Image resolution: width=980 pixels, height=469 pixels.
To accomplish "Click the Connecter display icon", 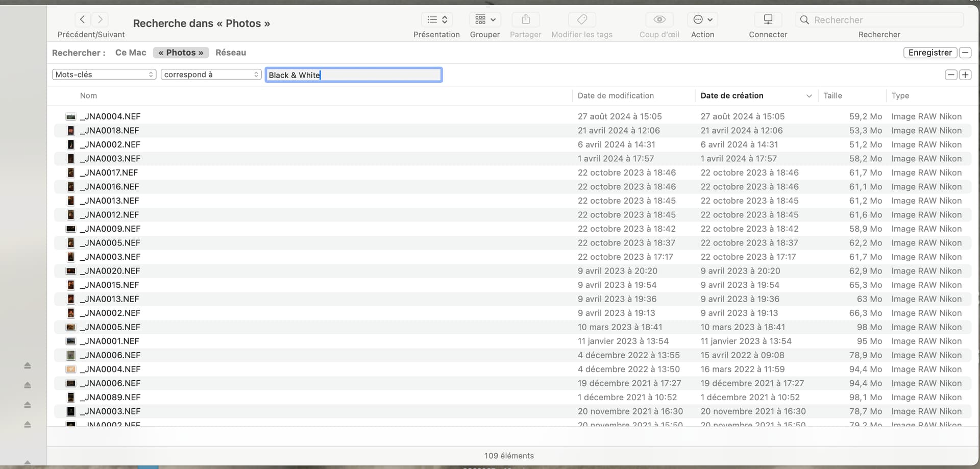I will 768,19.
